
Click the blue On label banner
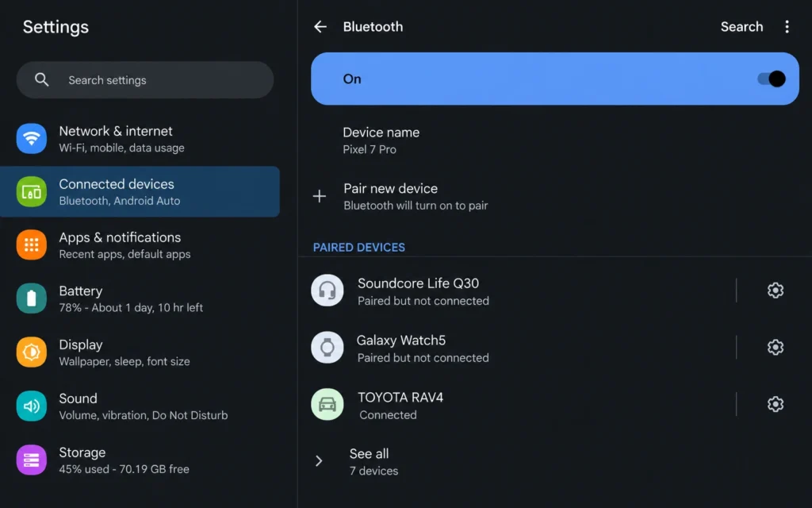coord(555,79)
